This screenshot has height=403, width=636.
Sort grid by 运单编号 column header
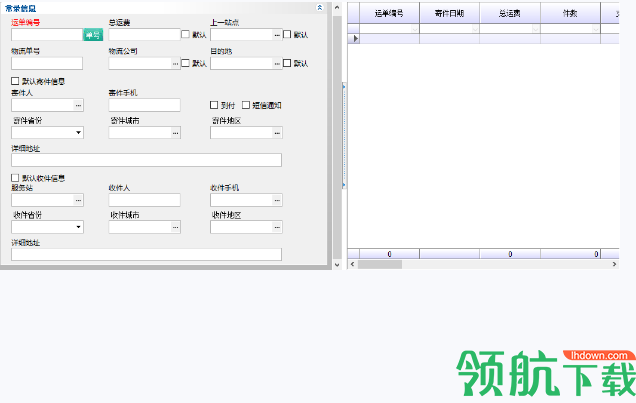[x=389, y=13]
